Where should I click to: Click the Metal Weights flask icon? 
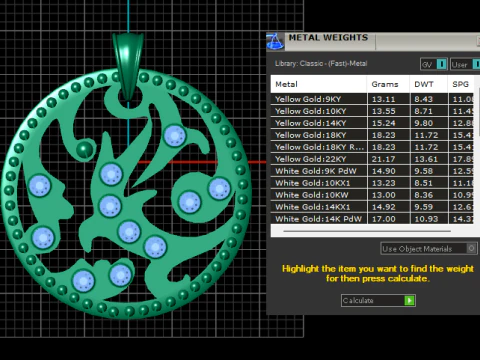[275, 42]
